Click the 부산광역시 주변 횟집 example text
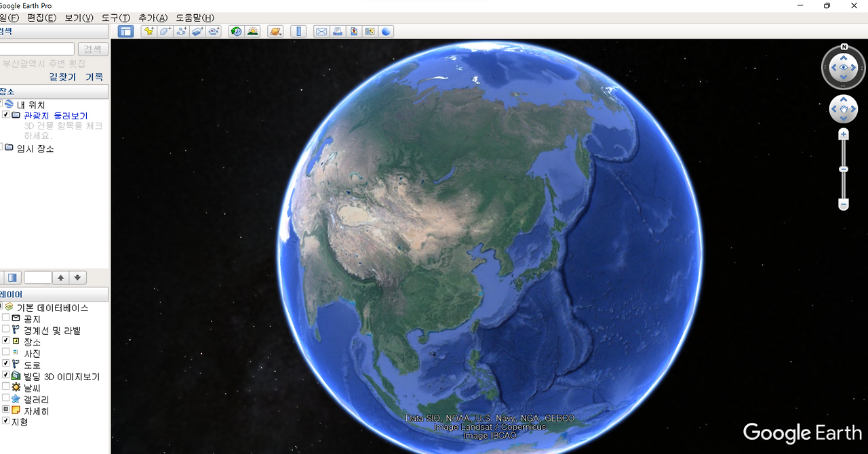 click(x=44, y=63)
